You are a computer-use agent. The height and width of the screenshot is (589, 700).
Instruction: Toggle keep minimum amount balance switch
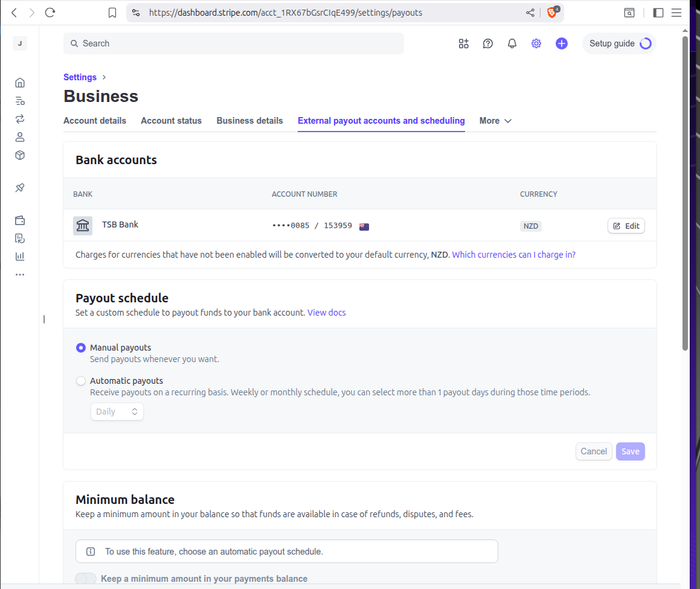pyautogui.click(x=86, y=579)
